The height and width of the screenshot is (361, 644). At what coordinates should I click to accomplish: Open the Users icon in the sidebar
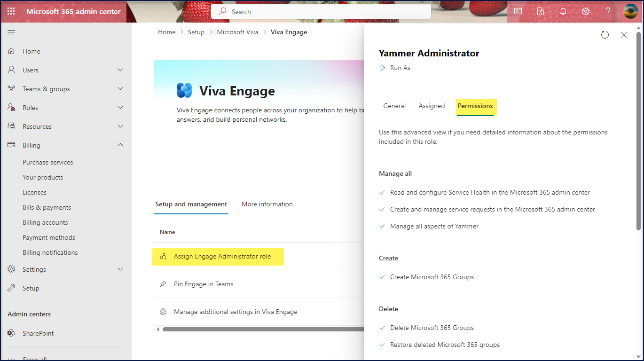(x=11, y=70)
